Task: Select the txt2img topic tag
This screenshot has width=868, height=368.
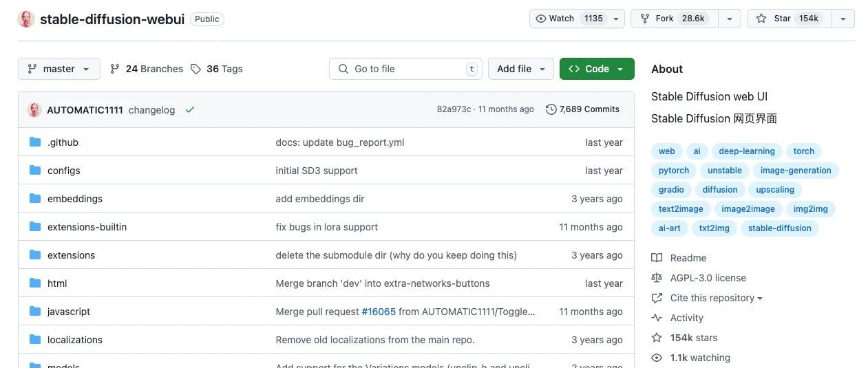Action: pos(714,228)
